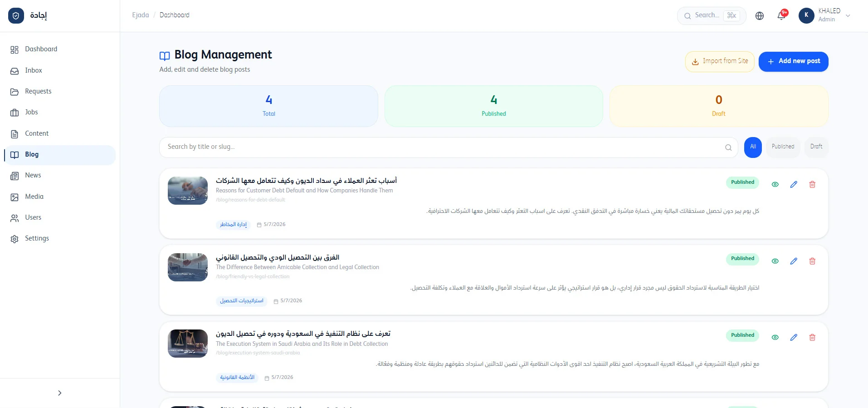Click the K user avatar

click(x=806, y=15)
